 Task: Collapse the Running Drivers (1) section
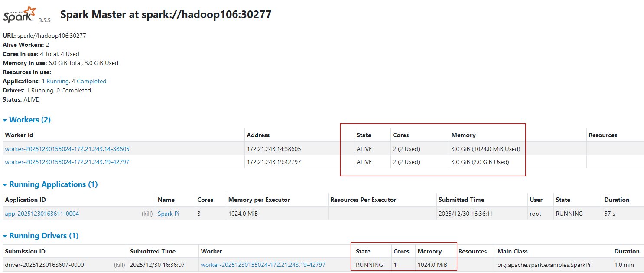click(x=41, y=236)
